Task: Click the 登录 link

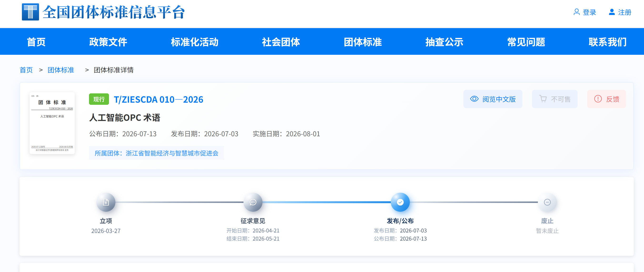Action: pyautogui.click(x=590, y=12)
